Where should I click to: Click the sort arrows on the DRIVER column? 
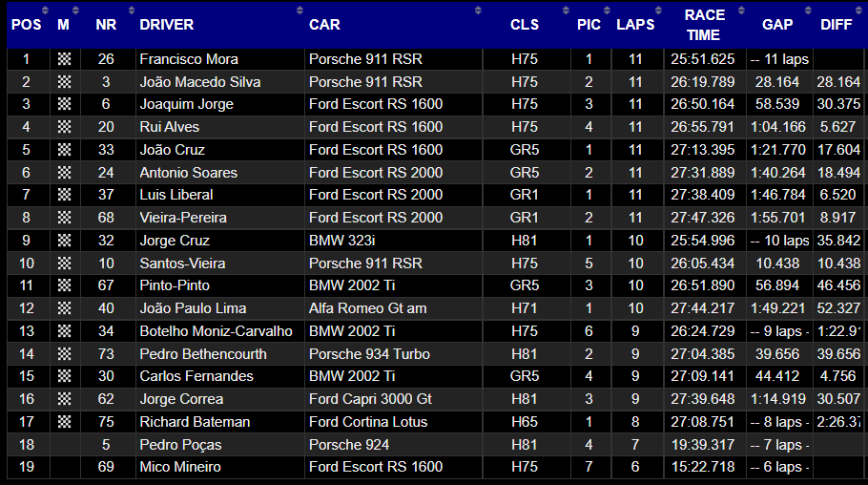point(300,11)
